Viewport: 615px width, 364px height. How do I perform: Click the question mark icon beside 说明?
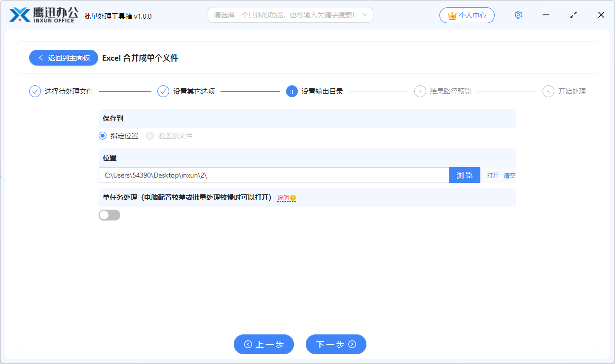pos(293,198)
